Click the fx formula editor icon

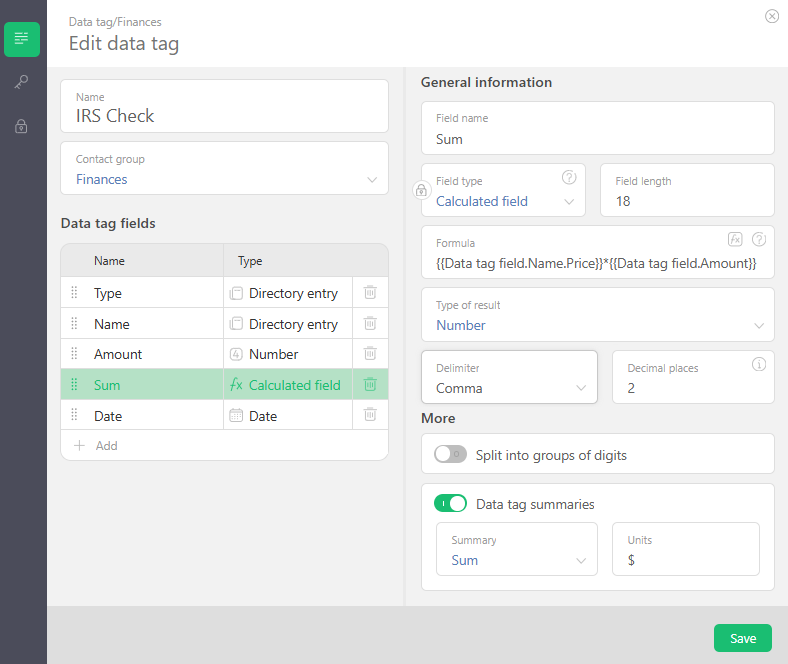click(735, 239)
